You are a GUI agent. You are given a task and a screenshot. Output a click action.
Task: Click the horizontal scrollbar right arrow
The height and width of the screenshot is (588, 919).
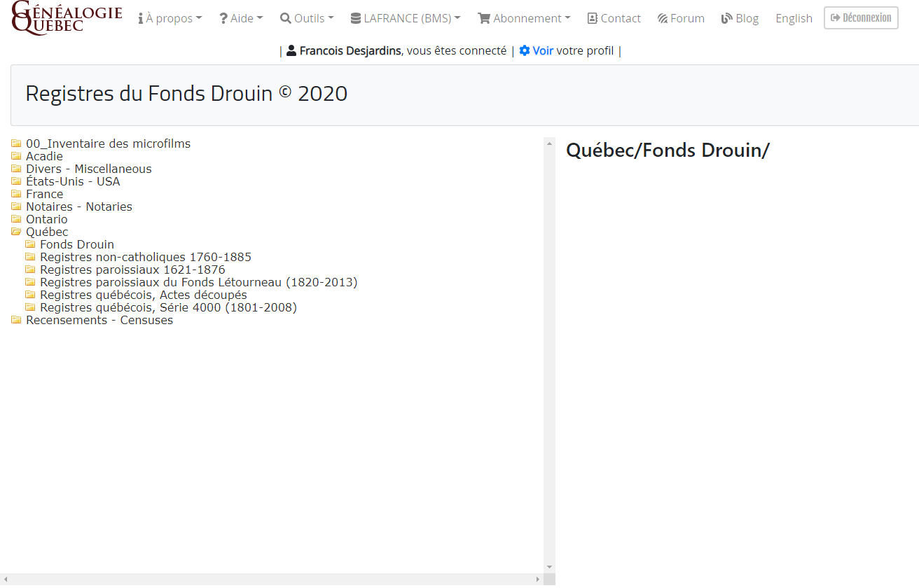(x=538, y=580)
